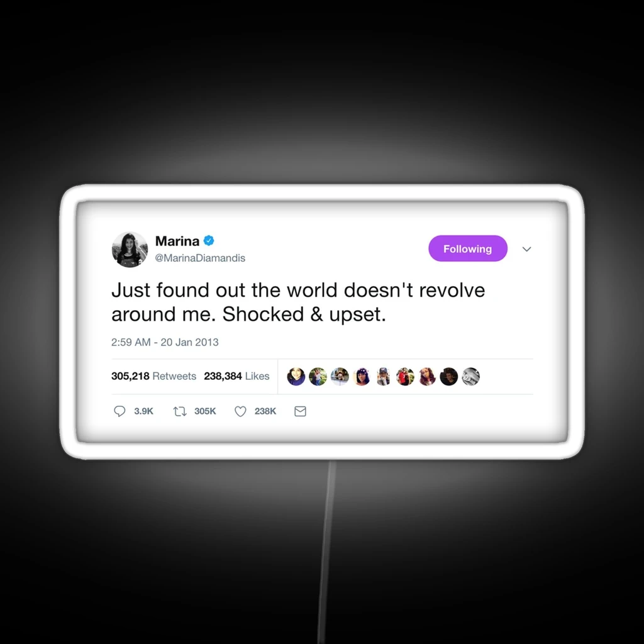Click the retweet arrows icon

[180, 411]
